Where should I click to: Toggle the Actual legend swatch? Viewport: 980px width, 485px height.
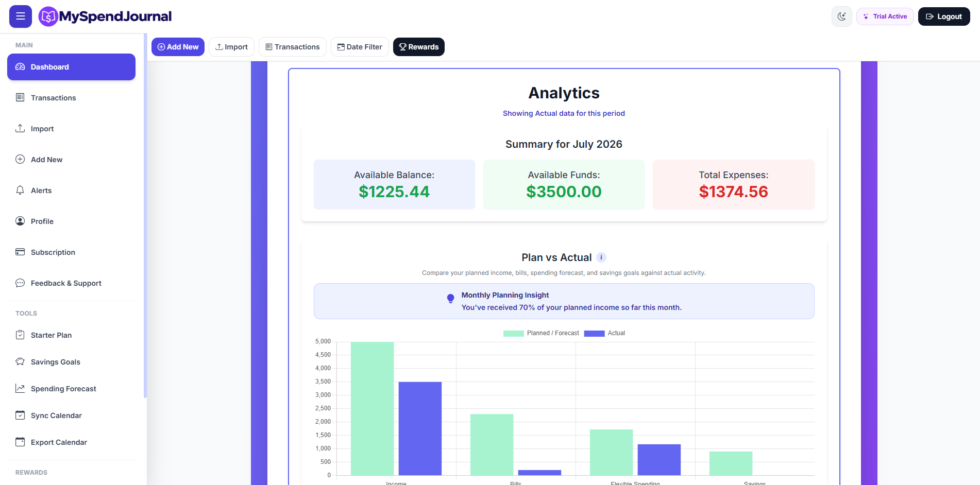coord(594,334)
